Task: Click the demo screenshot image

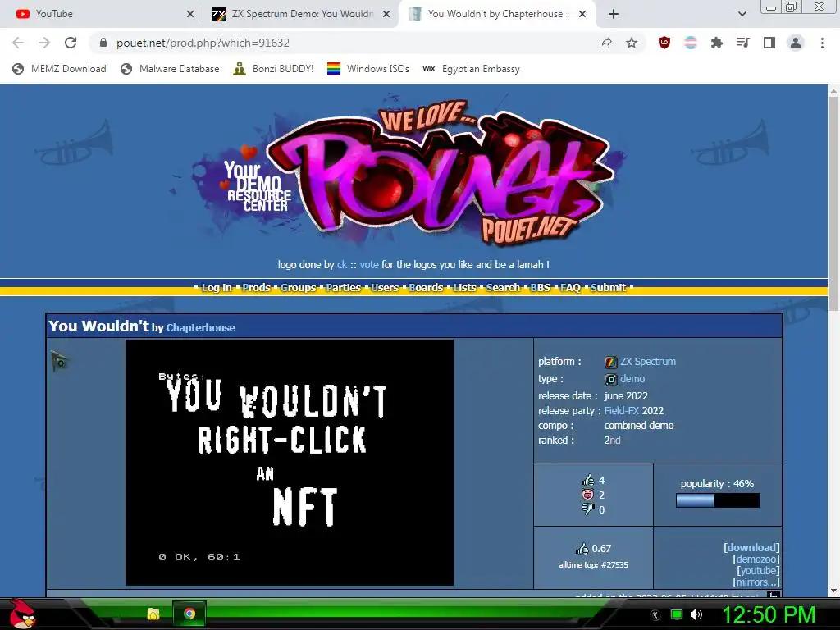Action: pos(290,463)
